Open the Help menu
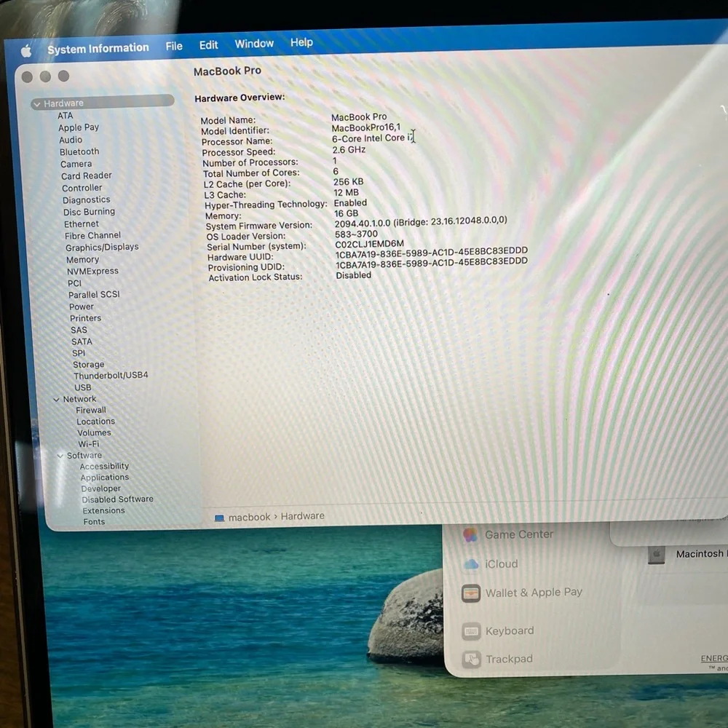This screenshot has width=728, height=728. pos(301,43)
